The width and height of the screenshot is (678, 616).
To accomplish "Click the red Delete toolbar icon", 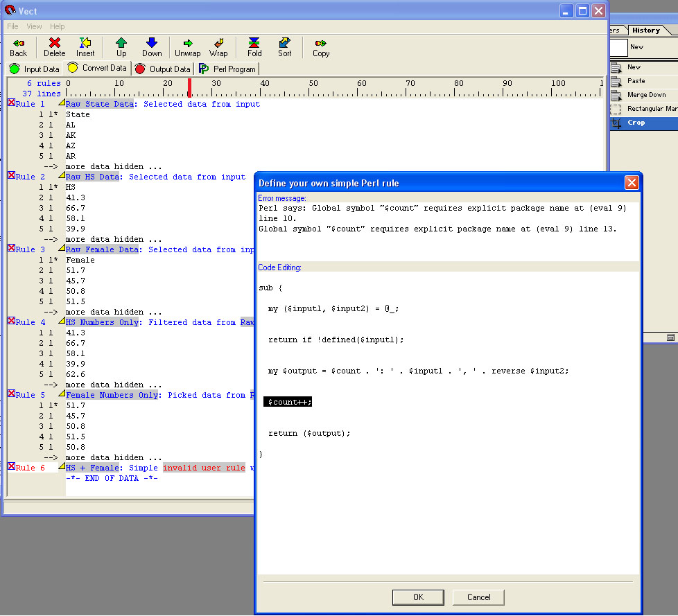I will [55, 43].
